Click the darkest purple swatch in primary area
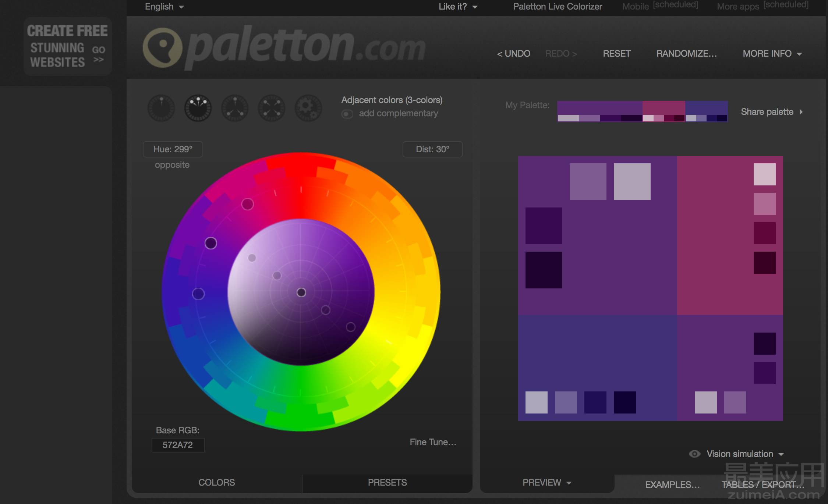Viewport: 828px width, 504px height. 544,270
